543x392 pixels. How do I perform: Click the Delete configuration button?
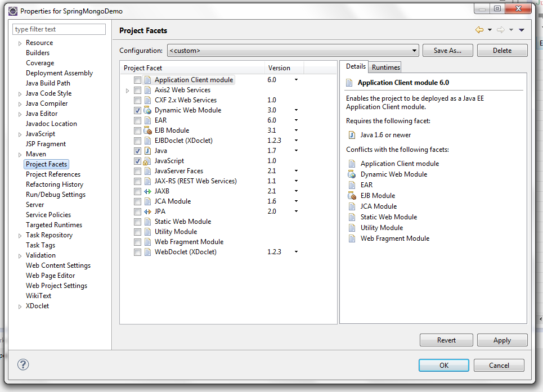click(502, 51)
